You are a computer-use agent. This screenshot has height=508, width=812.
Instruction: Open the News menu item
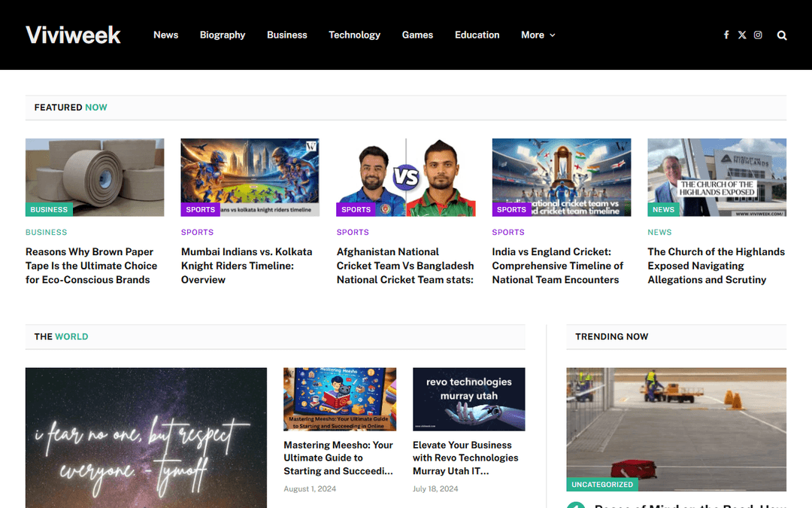click(165, 35)
